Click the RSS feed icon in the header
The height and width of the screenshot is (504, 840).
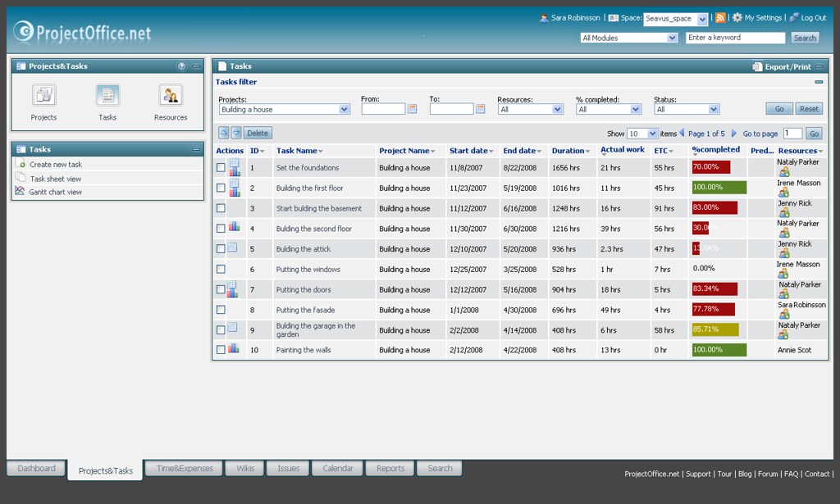[x=720, y=17]
